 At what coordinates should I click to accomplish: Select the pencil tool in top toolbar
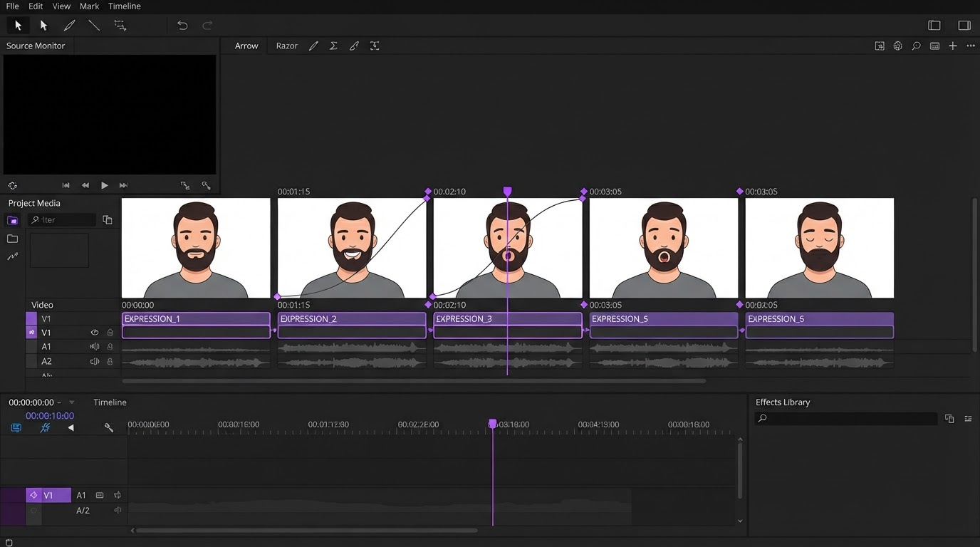[x=69, y=26]
